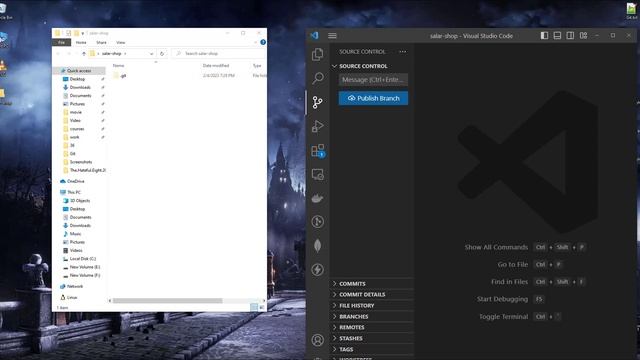Open the Home ribbon tab in File Explorer
Screen dimensions: 640x360
point(81,42)
